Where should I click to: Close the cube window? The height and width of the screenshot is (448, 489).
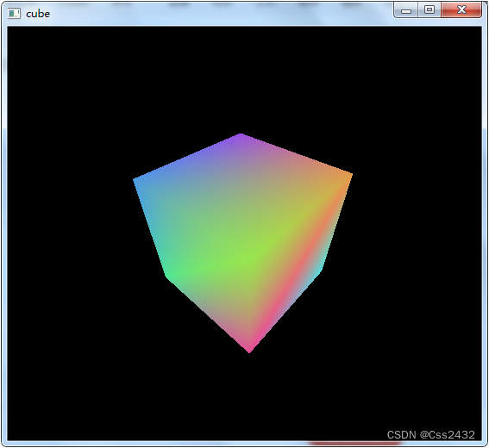coord(461,10)
